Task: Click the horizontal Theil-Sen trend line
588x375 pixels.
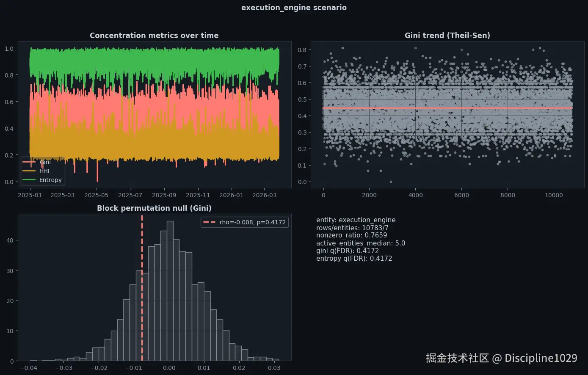Action: click(447, 108)
